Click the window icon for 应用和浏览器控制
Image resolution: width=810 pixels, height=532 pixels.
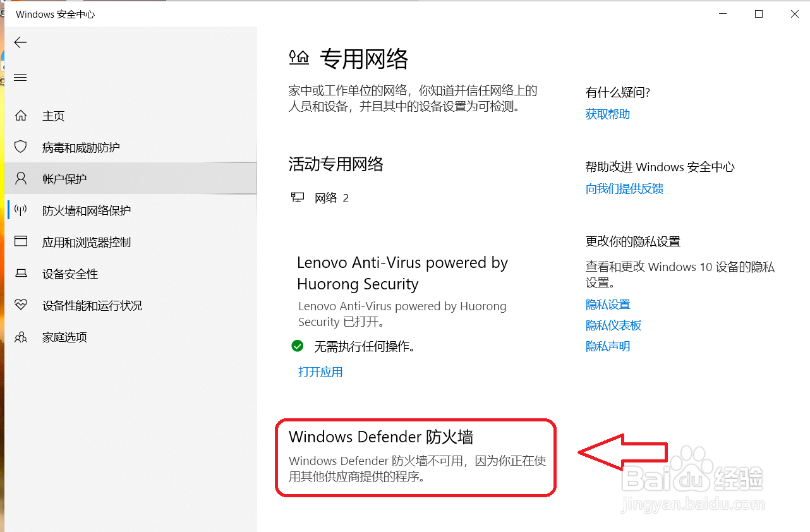pyautogui.click(x=21, y=242)
